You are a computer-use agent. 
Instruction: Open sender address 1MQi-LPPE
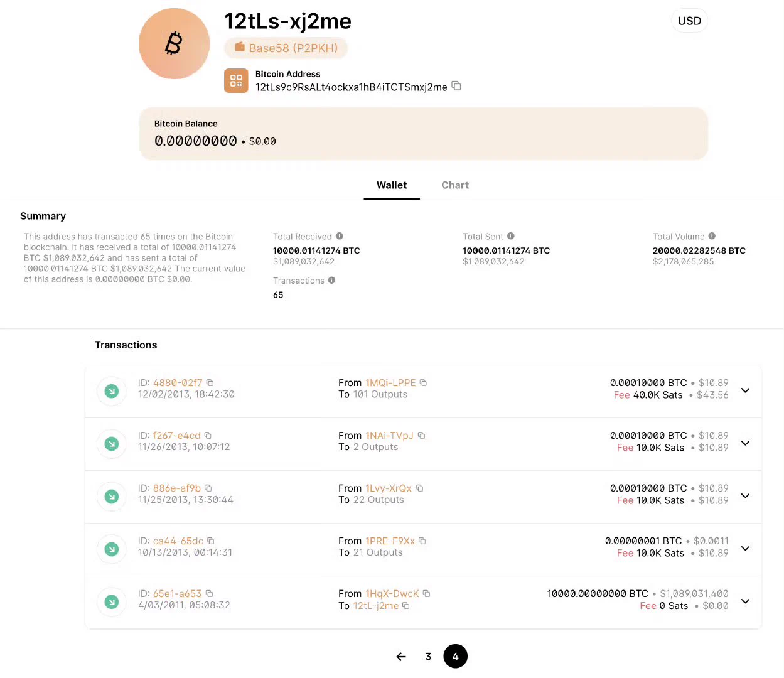(390, 382)
